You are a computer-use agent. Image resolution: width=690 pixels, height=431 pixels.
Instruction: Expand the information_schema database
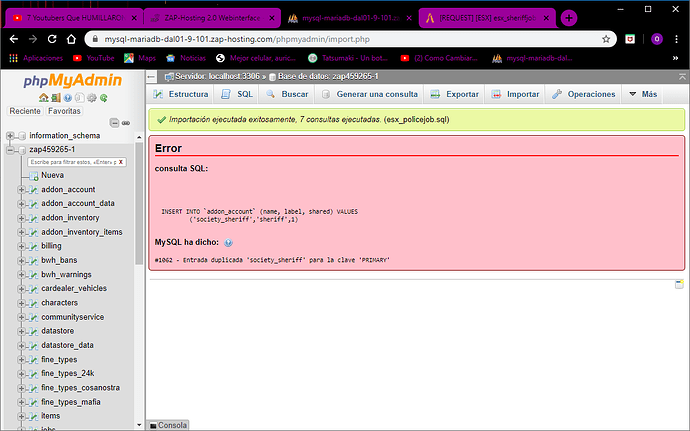coord(10,136)
